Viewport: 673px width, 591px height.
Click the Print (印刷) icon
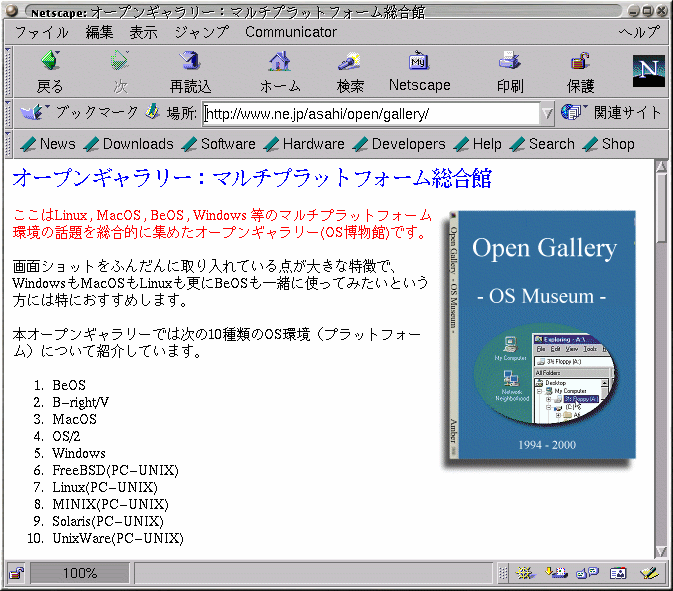tap(509, 60)
